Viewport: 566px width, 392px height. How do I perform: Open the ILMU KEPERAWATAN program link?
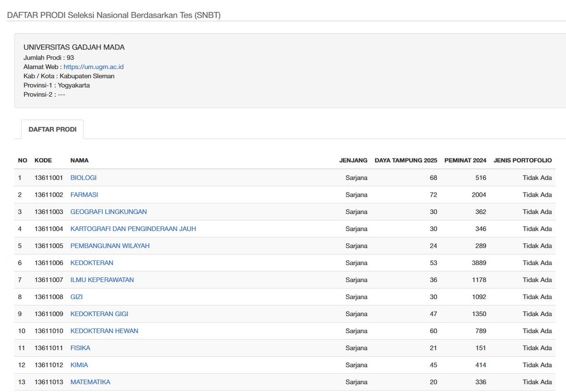pyautogui.click(x=102, y=280)
